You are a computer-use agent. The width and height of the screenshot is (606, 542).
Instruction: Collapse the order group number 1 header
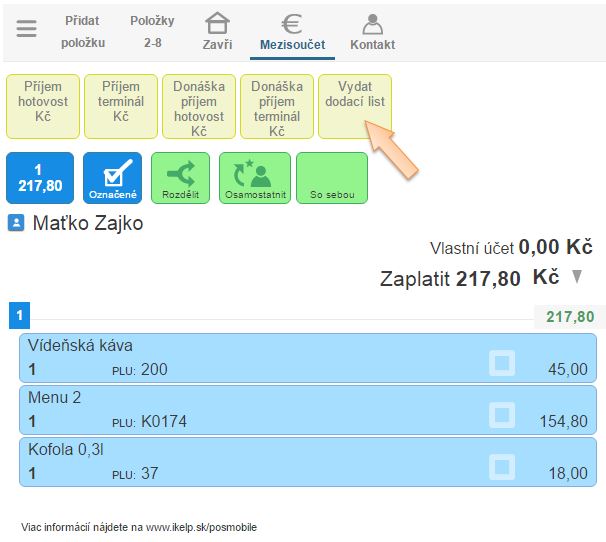pyautogui.click(x=20, y=317)
